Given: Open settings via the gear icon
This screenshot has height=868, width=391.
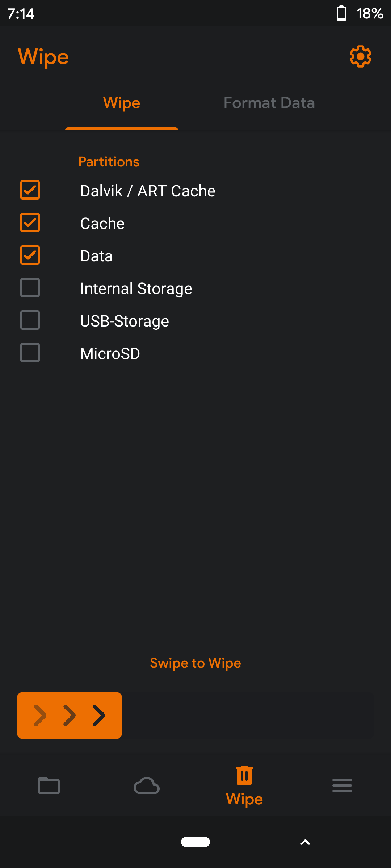Looking at the screenshot, I should coord(360,56).
